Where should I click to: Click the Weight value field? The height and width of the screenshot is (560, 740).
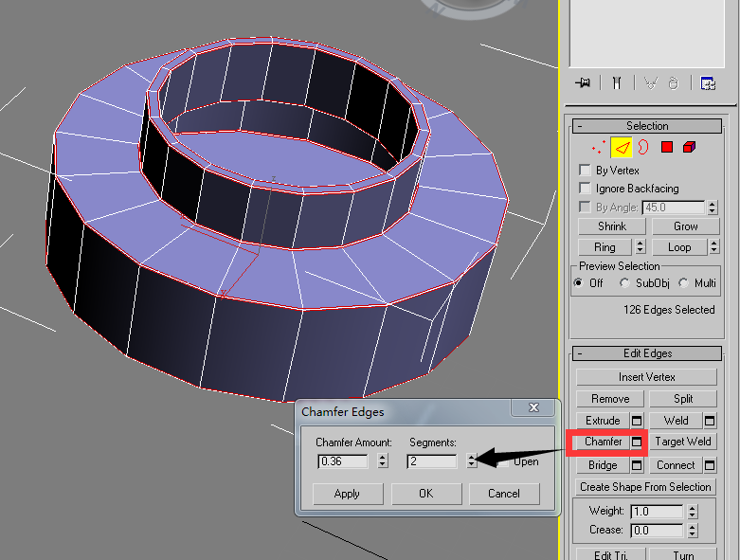(657, 512)
